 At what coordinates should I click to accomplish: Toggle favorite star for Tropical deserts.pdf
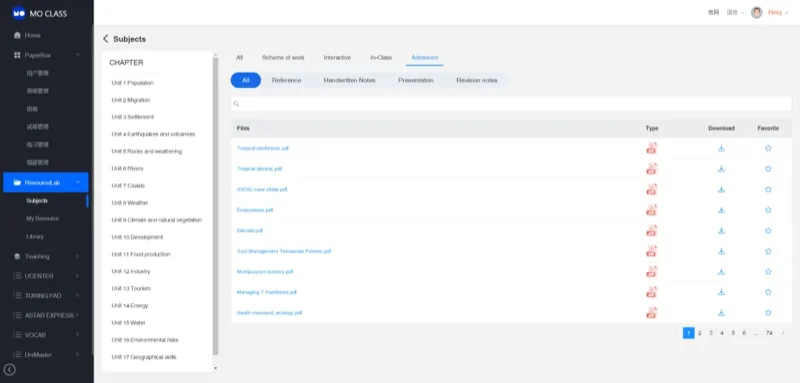768,169
